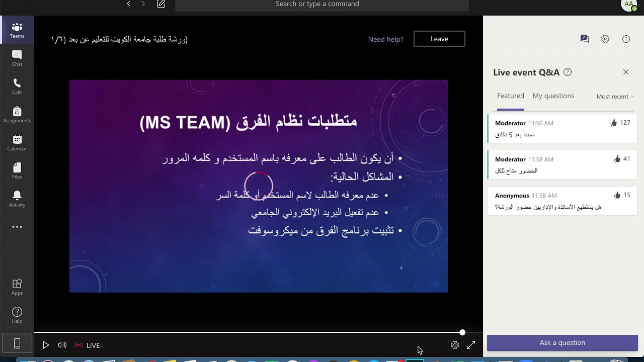Click the Need help? link
Image resolution: width=644 pixels, height=362 pixels.
[x=386, y=39]
